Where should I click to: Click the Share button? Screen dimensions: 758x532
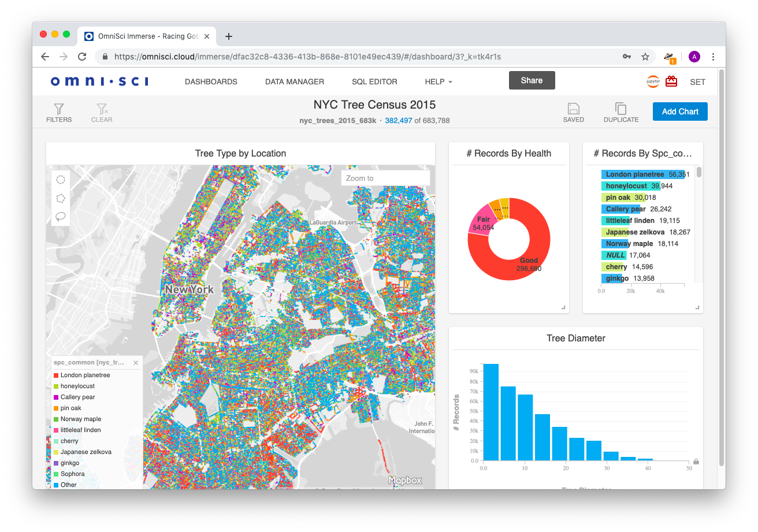point(532,80)
